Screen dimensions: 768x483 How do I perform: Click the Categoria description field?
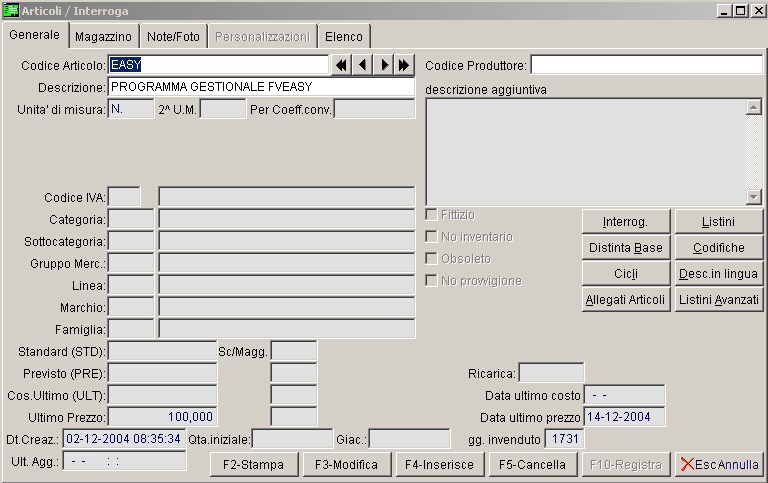click(x=287, y=219)
